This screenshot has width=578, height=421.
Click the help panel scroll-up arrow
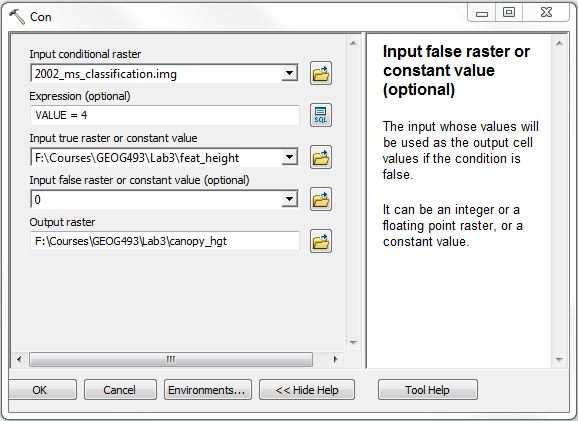click(559, 44)
